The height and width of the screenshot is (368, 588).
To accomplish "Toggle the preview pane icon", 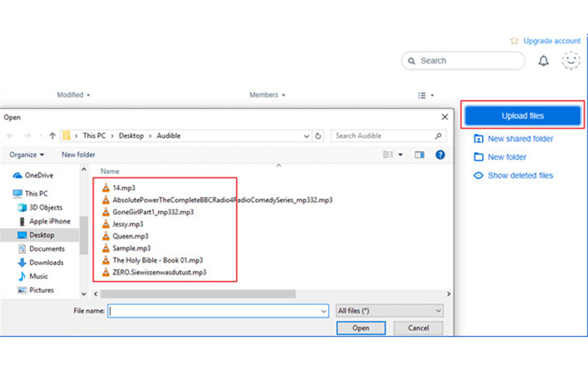I will tap(420, 155).
